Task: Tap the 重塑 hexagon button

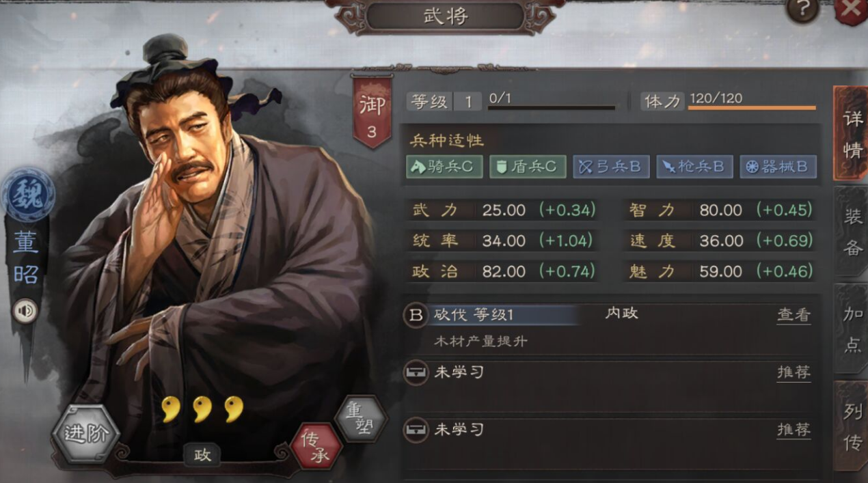Action: pos(360,419)
